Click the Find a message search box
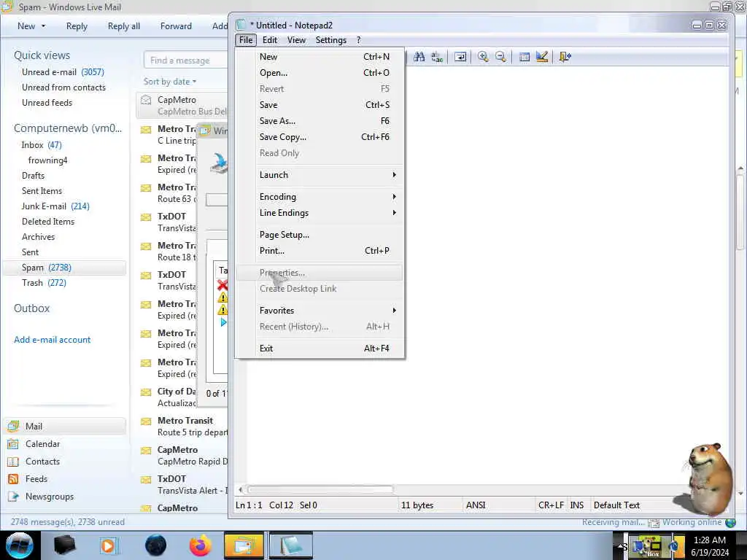The image size is (747, 560). click(186, 61)
